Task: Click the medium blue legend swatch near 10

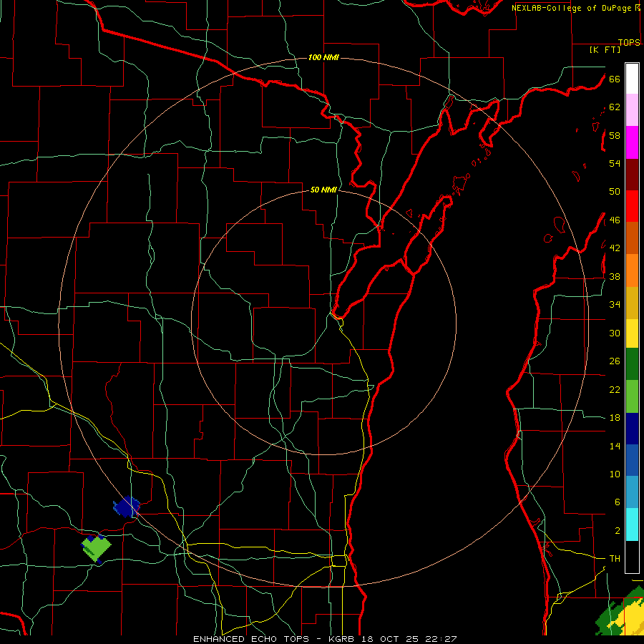Action: tap(632, 460)
